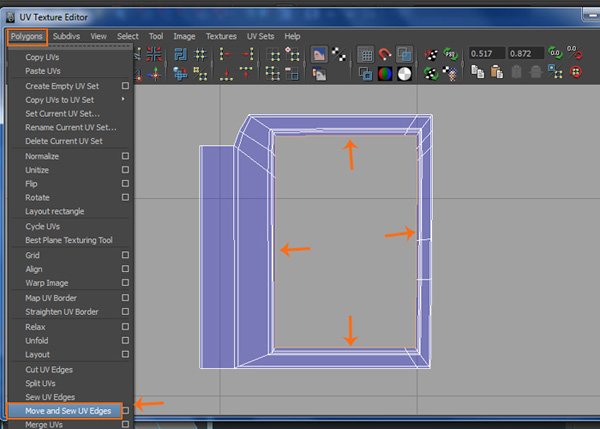Open the Polygons menu
The width and height of the screenshot is (600, 429).
point(27,36)
